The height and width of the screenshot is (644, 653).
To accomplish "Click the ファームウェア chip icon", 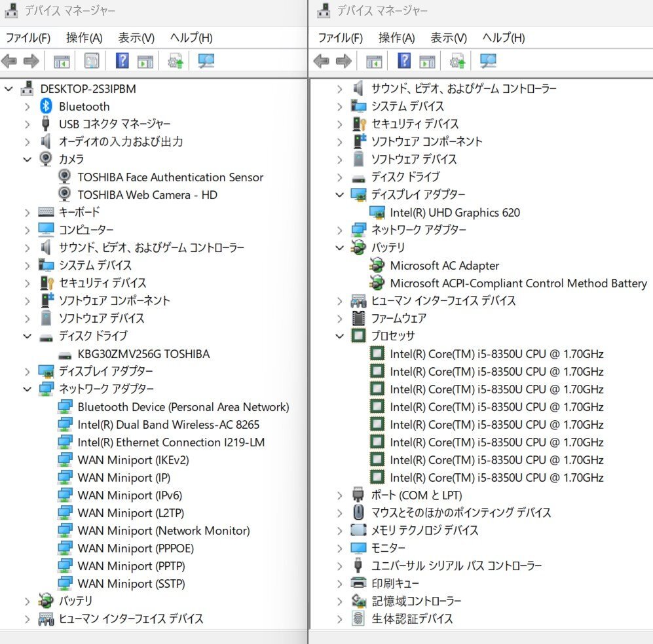I will (358, 318).
